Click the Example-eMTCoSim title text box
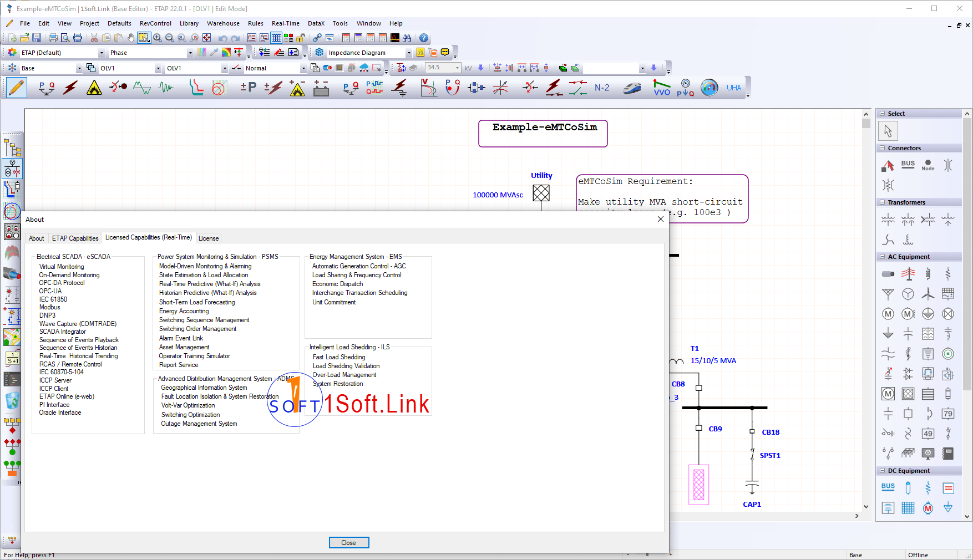Screen dimensions: 973x560 pyautogui.click(x=543, y=134)
